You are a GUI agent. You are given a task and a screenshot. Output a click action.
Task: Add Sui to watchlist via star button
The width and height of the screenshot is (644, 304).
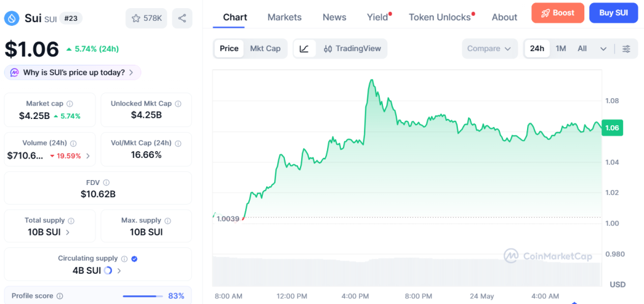click(146, 18)
